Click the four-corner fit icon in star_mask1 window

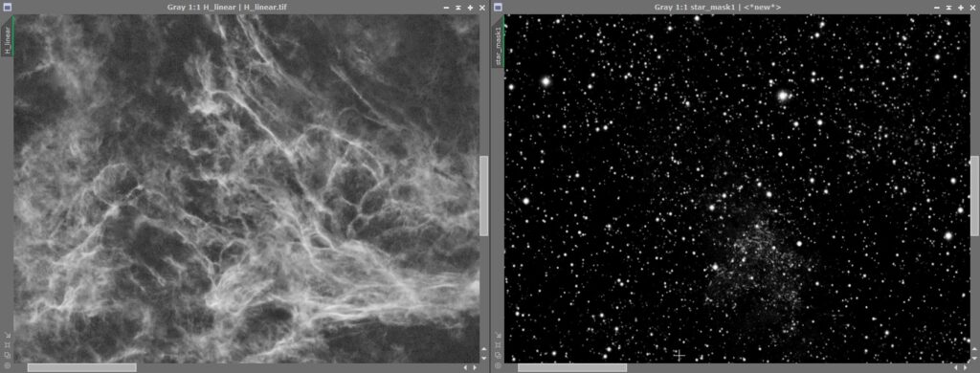[498, 345]
